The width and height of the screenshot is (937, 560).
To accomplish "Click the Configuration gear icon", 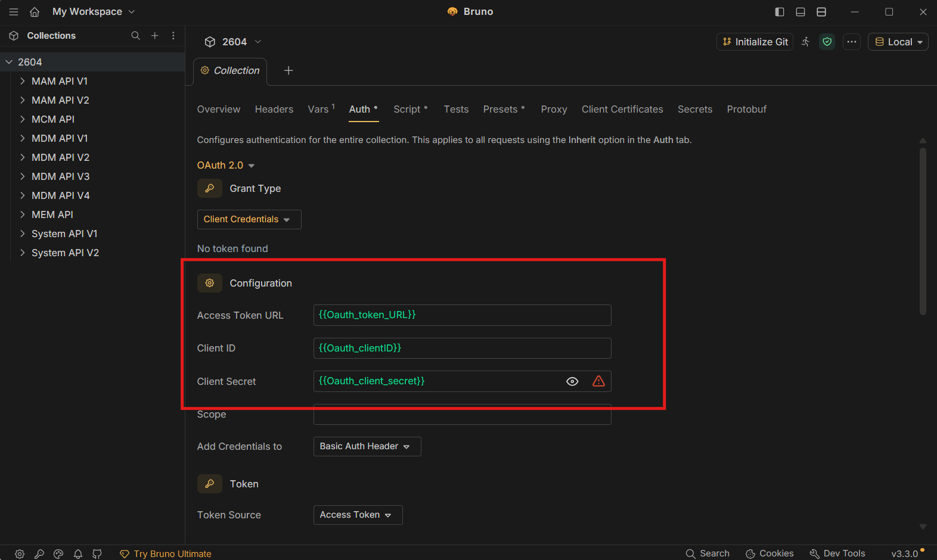I will tap(210, 283).
